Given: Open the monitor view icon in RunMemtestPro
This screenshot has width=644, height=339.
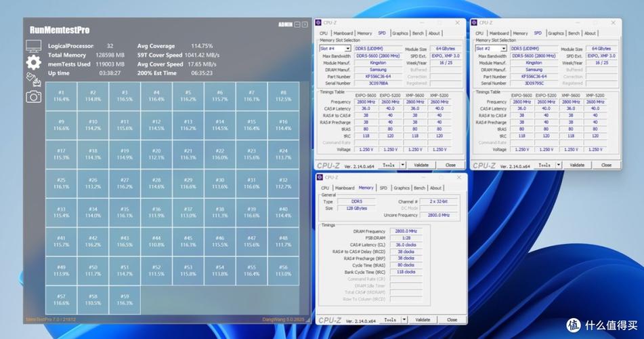Looking at the screenshot, I should tap(33, 46).
